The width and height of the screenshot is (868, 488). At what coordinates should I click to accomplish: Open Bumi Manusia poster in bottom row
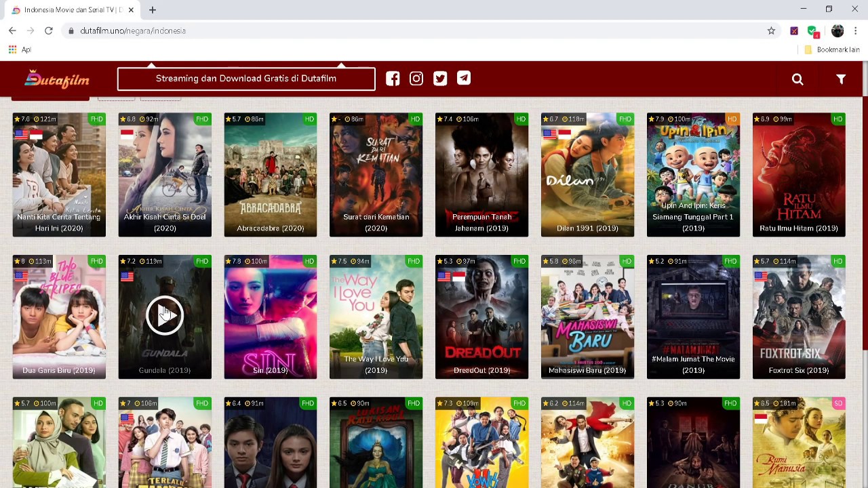[800, 443]
